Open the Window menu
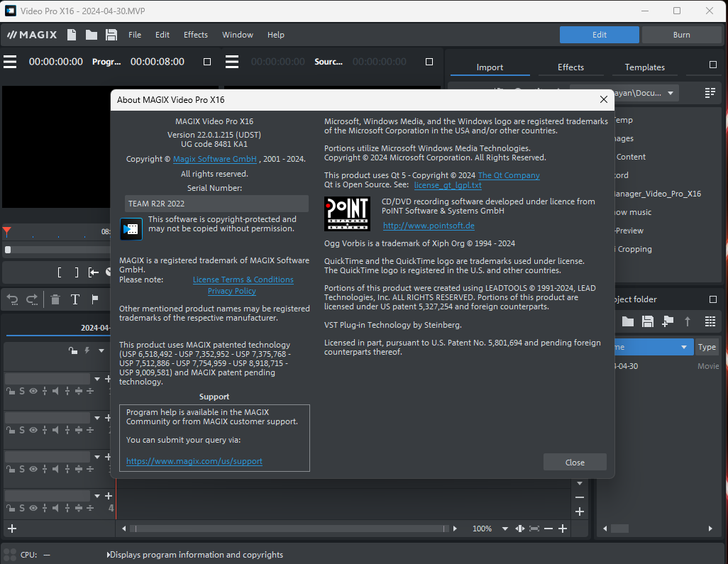This screenshot has width=728, height=564. (x=238, y=35)
